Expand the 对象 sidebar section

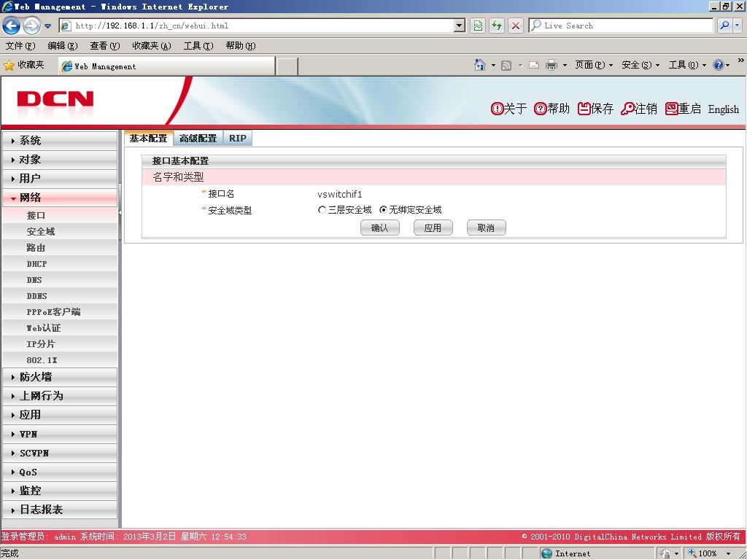click(60, 160)
